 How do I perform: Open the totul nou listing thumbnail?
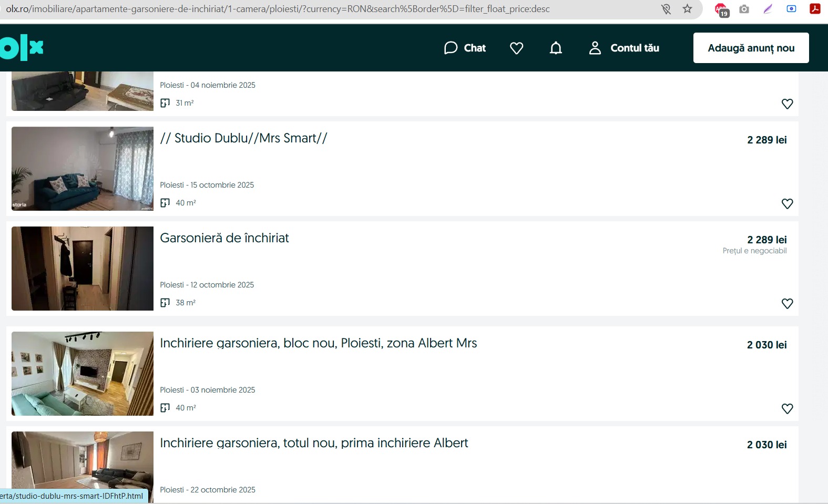[83, 467]
